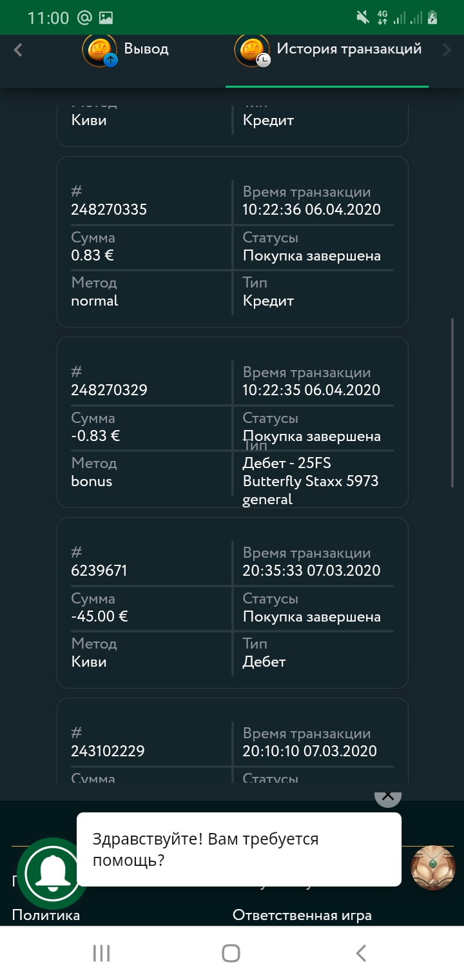Select transaction number 6239671
464x980 pixels.
(99, 571)
